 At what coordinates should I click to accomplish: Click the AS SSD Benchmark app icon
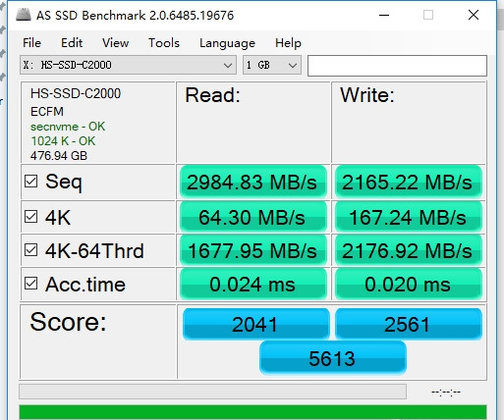24,15
